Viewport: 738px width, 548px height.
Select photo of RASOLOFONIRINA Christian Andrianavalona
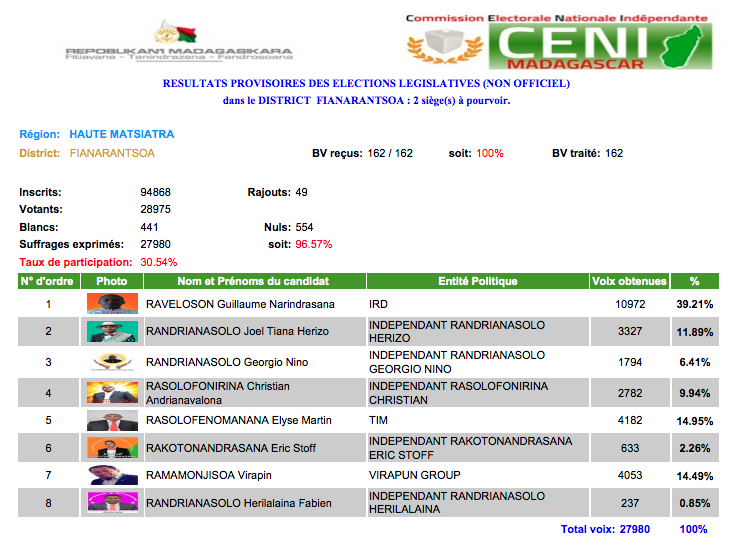tap(112, 391)
